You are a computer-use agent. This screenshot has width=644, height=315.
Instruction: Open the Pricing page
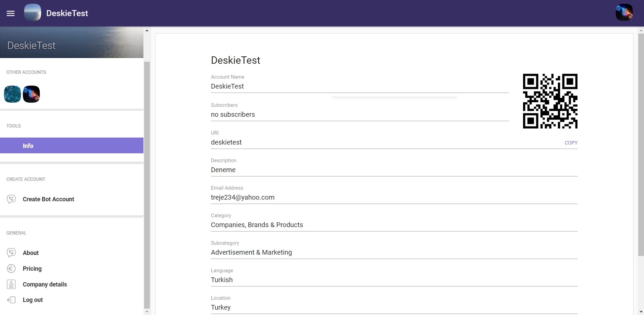pos(32,269)
